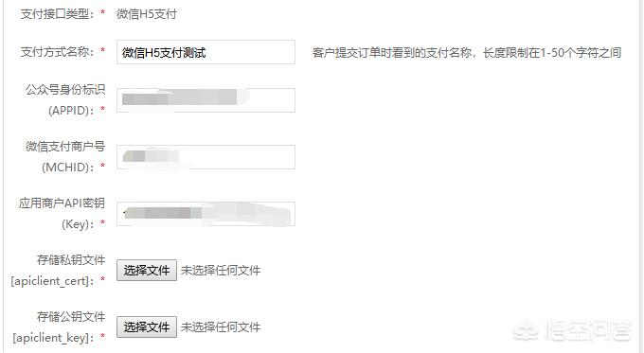Click the 存储私钥文件 label
Viewport: 644px width, 353px height.
71,260
